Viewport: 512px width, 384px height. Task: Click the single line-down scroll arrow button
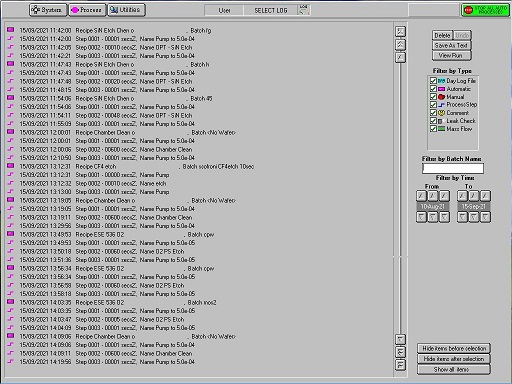coord(400,340)
